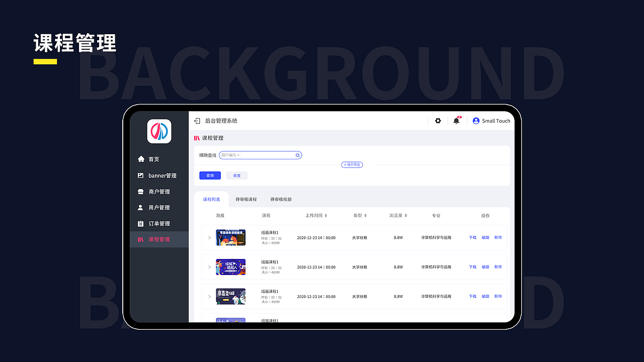Open 订单管理 in the sidebar
The image size is (644, 362).
click(159, 224)
